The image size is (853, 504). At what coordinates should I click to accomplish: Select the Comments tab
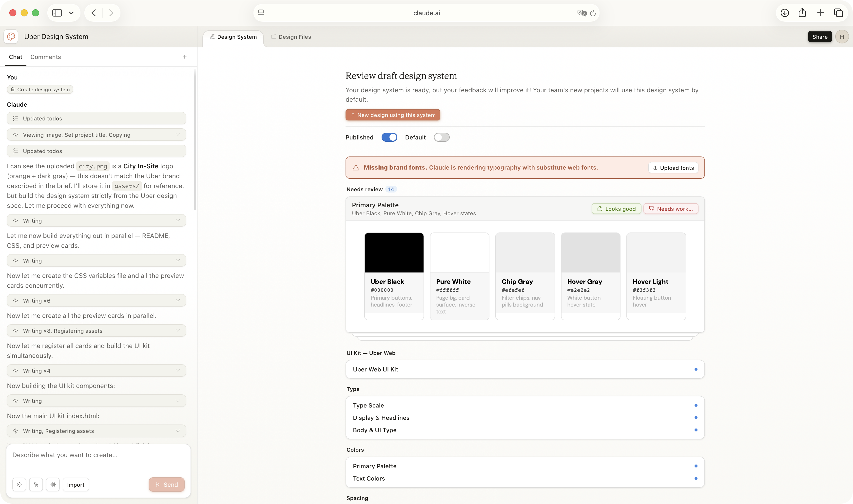pyautogui.click(x=45, y=57)
